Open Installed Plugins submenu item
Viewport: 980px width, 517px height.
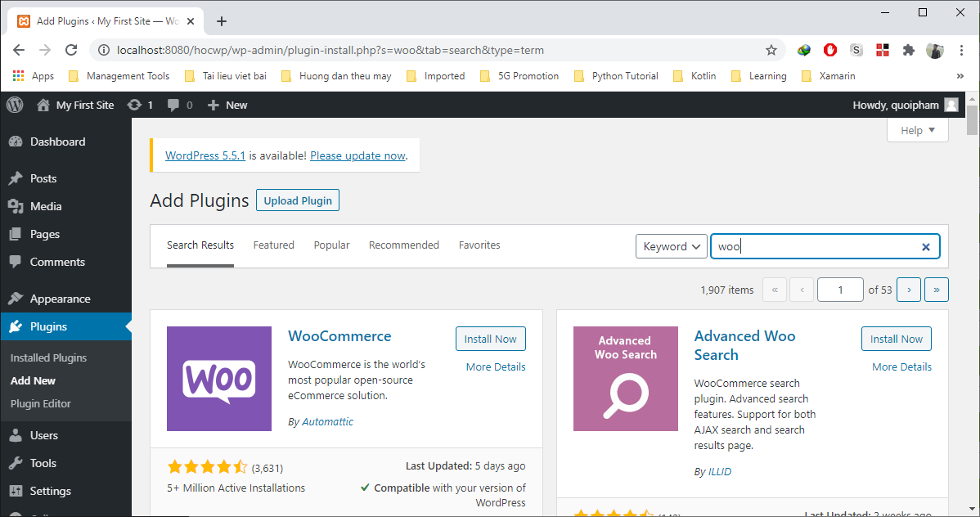tap(49, 357)
